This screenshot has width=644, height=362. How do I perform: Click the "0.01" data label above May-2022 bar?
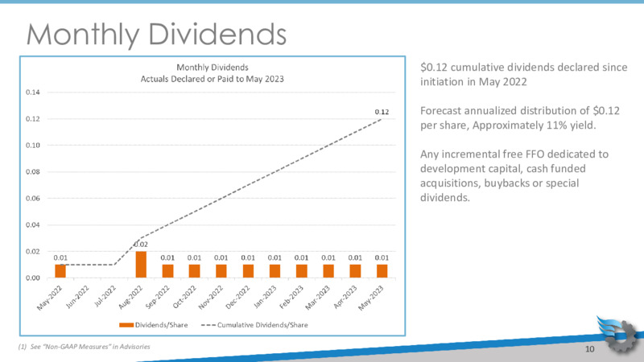(x=60, y=257)
